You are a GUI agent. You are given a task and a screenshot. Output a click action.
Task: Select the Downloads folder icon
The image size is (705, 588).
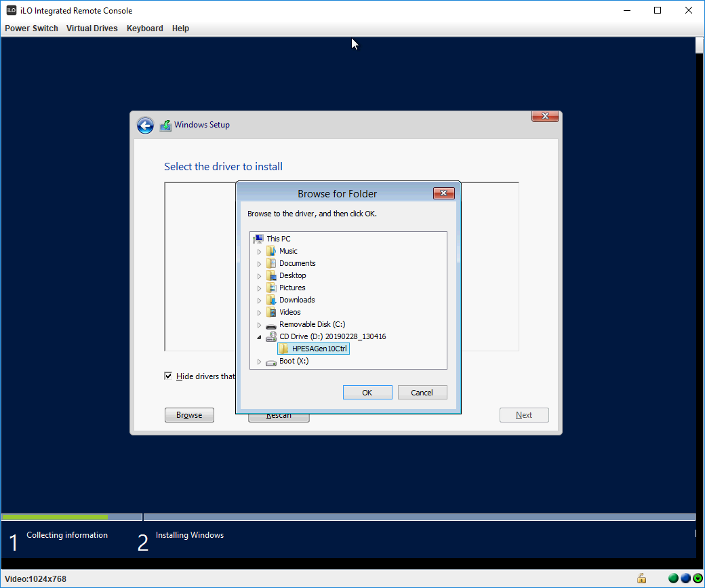click(270, 300)
